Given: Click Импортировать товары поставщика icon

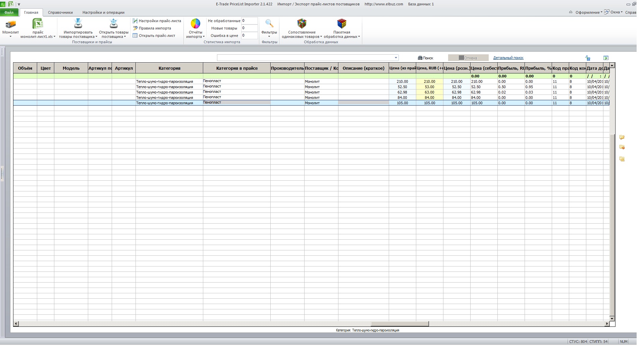Looking at the screenshot, I should coord(78,23).
